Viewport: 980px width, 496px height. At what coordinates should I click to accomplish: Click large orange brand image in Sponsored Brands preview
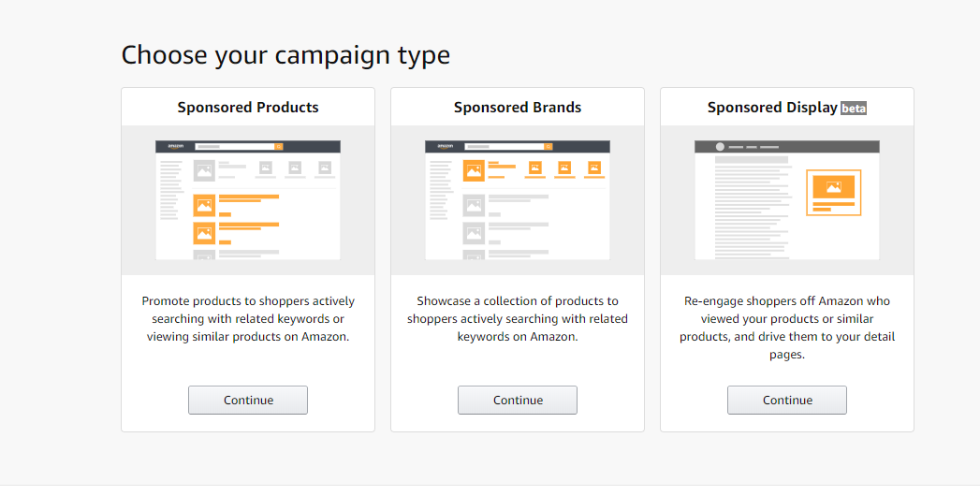pos(474,170)
